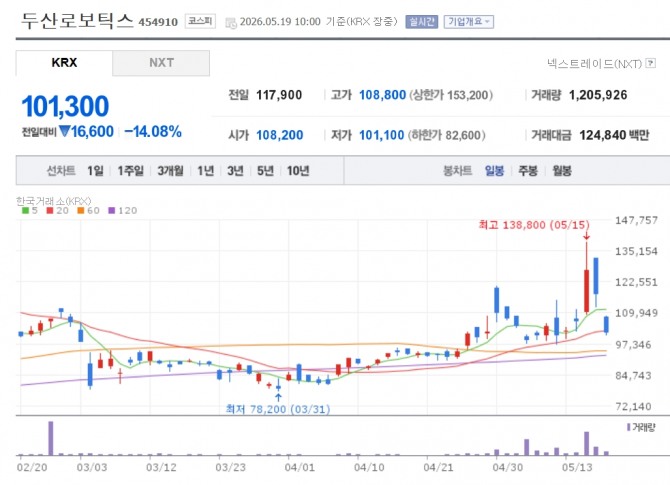The width and height of the screenshot is (670, 485).
Task: Click the green 5-day average legend swatch
Action: click(26, 211)
